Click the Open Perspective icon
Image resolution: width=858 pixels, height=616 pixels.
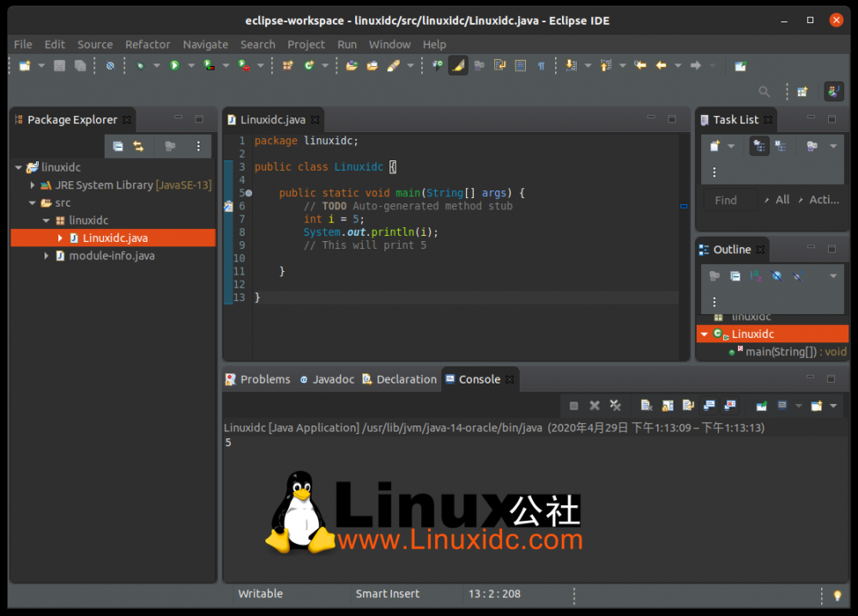pyautogui.click(x=802, y=91)
